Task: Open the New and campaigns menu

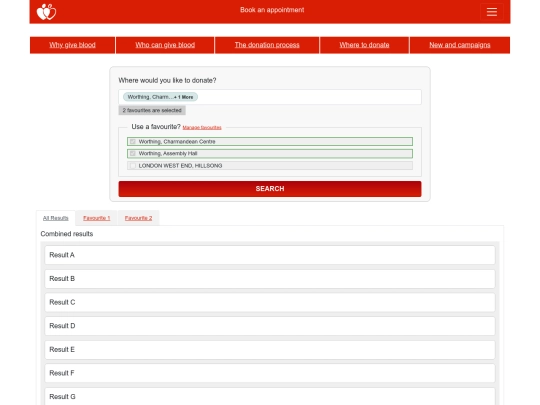Action: click(460, 45)
